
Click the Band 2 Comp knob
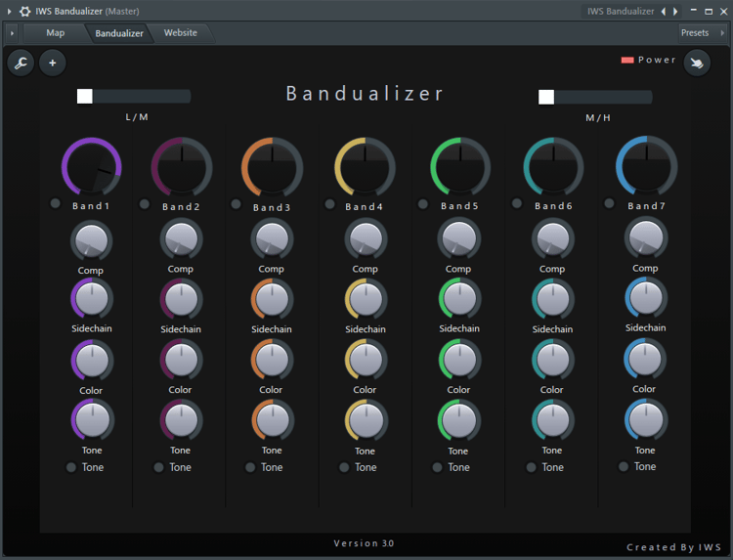point(182,239)
